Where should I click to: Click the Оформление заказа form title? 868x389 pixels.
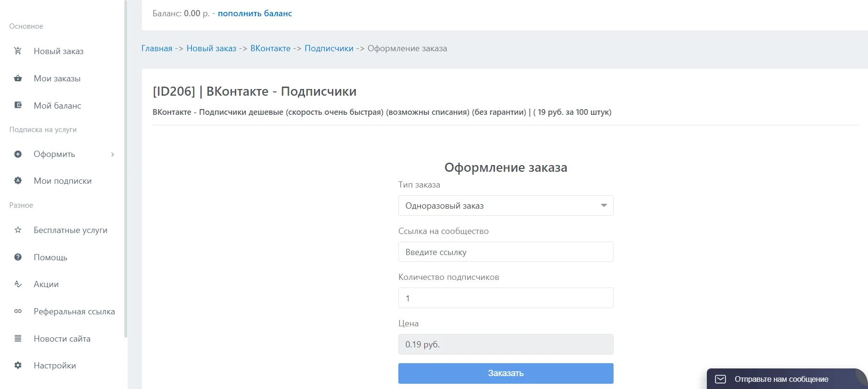pos(505,167)
